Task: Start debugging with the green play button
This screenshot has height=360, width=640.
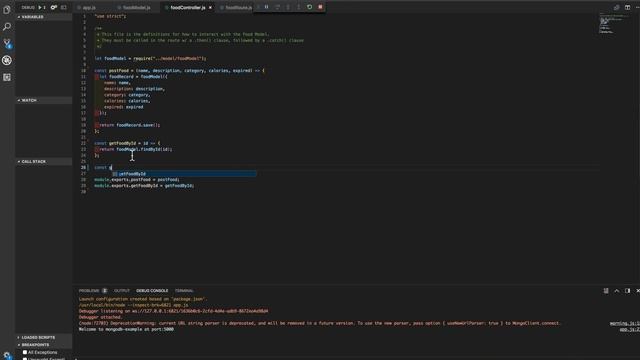Action: [40, 7]
